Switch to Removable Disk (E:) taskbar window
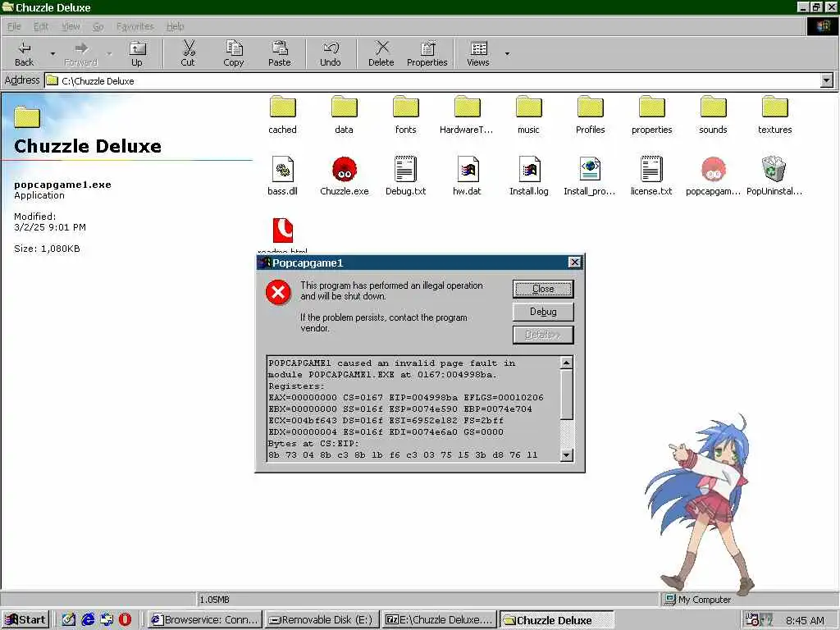This screenshot has width=840, height=630. click(322, 620)
